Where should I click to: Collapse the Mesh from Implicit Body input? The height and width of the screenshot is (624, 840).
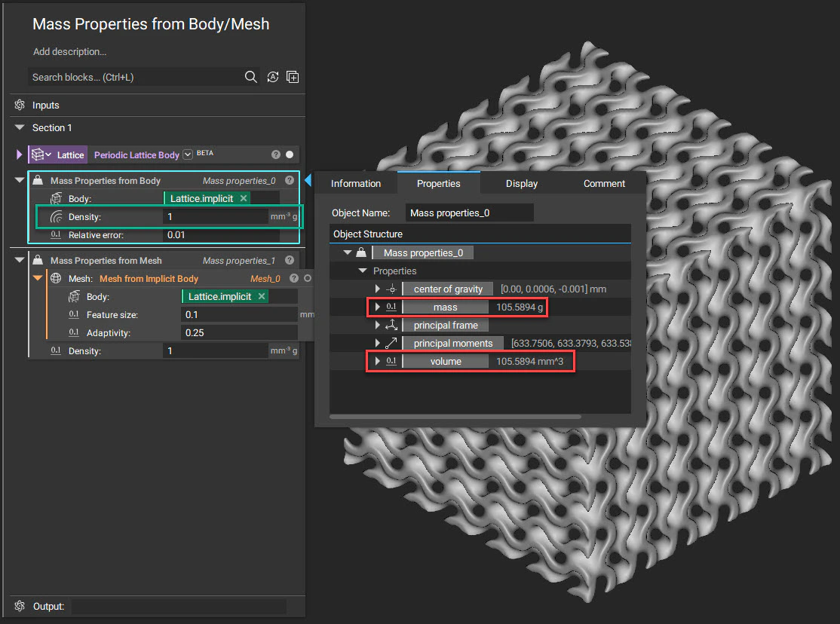38,278
